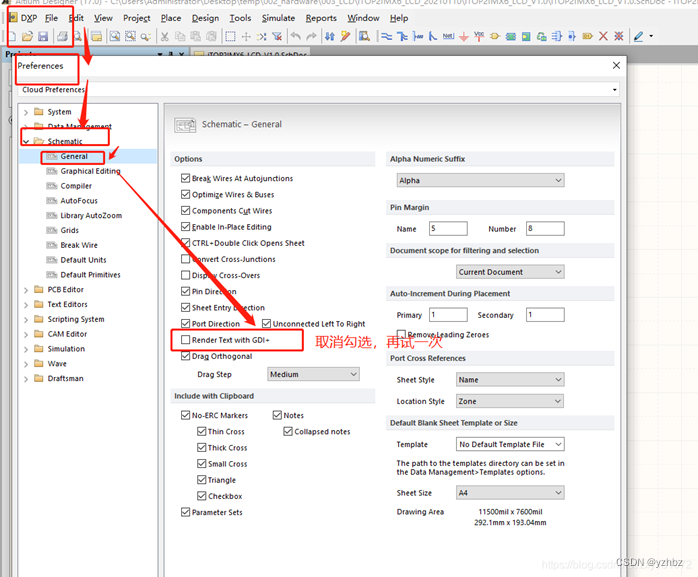Toggle Components Cut Wires checkbox
The image size is (698, 577).
(186, 210)
